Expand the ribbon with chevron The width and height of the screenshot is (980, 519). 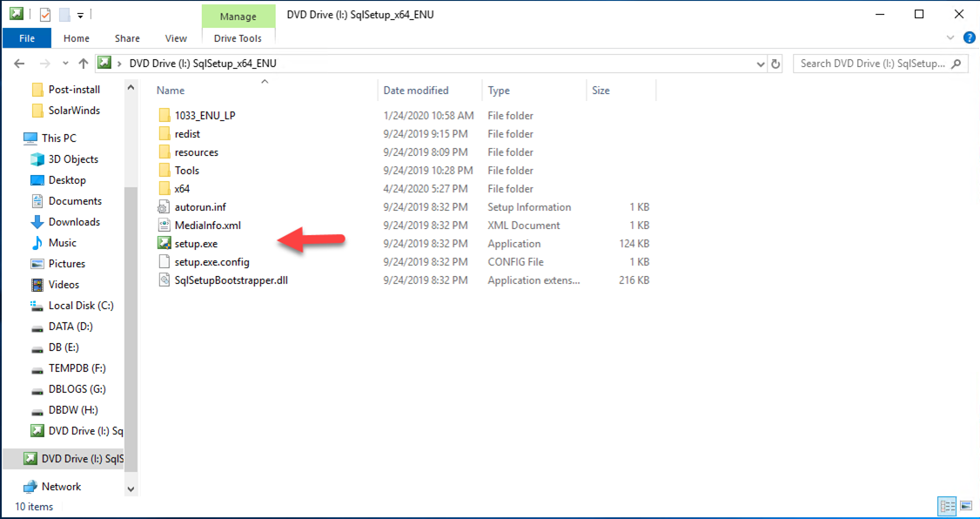click(x=950, y=38)
